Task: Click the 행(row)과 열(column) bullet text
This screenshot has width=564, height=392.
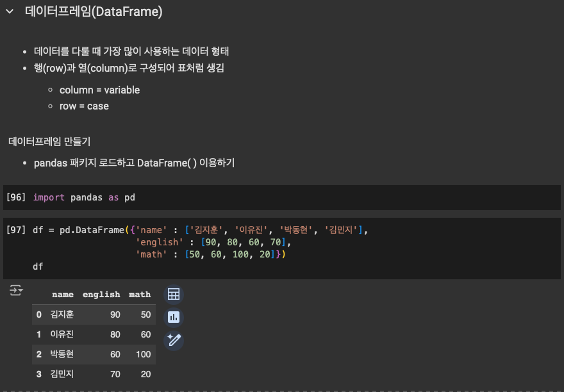Action: pos(129,68)
